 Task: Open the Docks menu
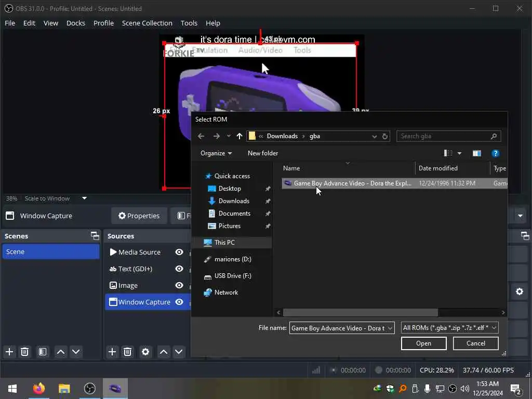click(x=76, y=23)
